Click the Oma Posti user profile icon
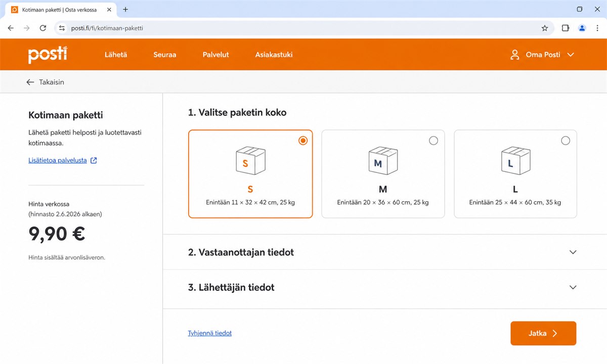The height and width of the screenshot is (364, 607). point(515,55)
